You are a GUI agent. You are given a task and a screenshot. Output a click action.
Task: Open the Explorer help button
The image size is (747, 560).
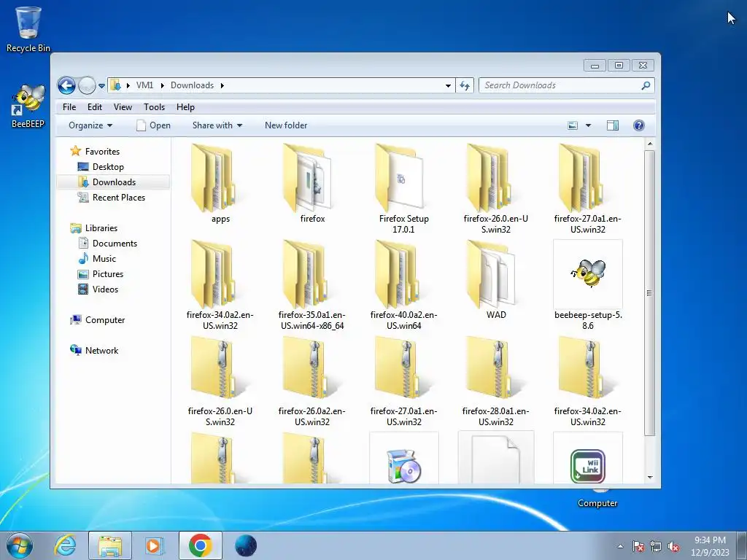pyautogui.click(x=639, y=125)
